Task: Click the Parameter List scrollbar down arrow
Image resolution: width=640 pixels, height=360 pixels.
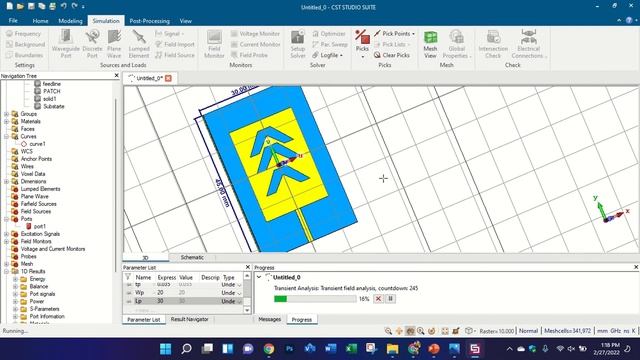Action: (x=247, y=310)
